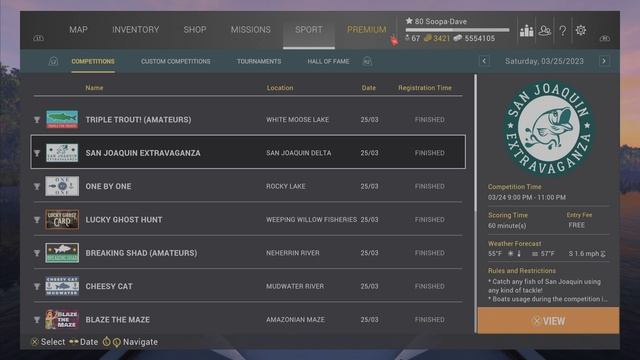Click WHITE MOOSE LAKE location

[298, 120]
